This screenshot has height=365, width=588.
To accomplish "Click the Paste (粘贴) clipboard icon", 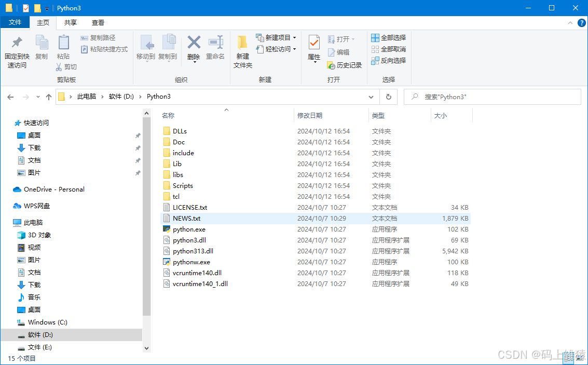I will pos(63,42).
